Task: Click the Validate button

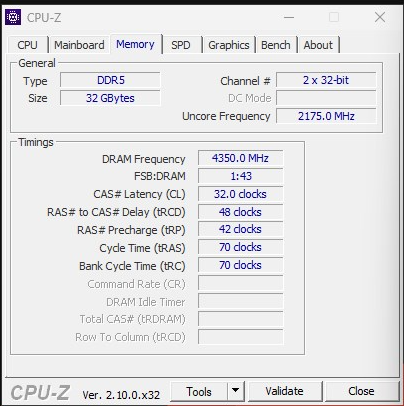Action: pos(284,391)
